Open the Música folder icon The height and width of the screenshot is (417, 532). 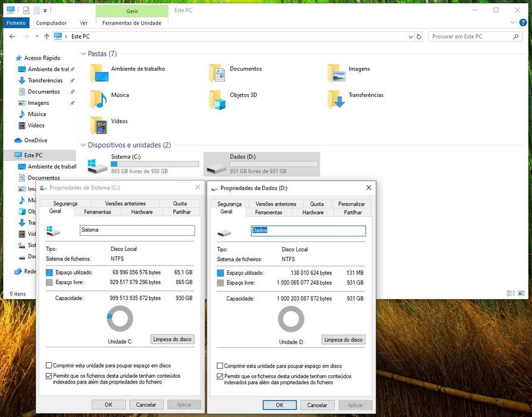click(x=99, y=99)
